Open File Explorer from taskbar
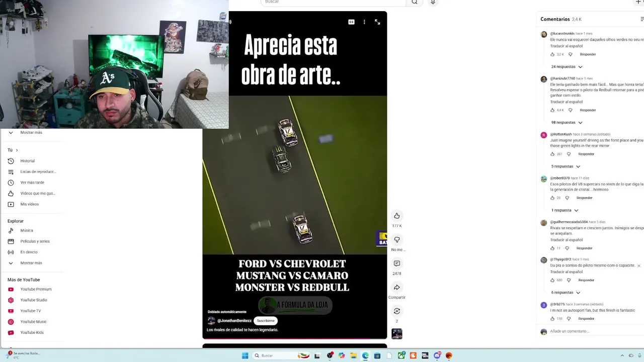The height and width of the screenshot is (362, 644). pyautogui.click(x=353, y=355)
